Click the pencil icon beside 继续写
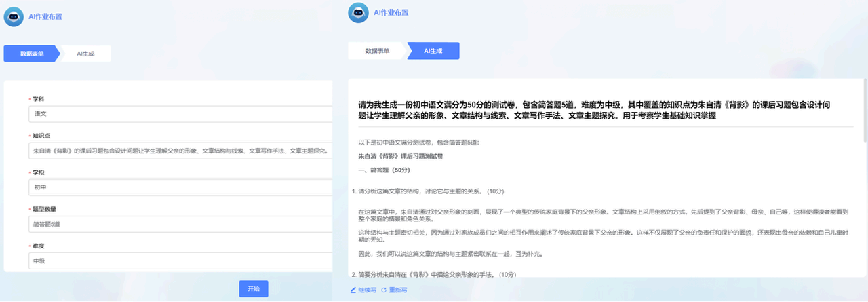 pyautogui.click(x=353, y=290)
